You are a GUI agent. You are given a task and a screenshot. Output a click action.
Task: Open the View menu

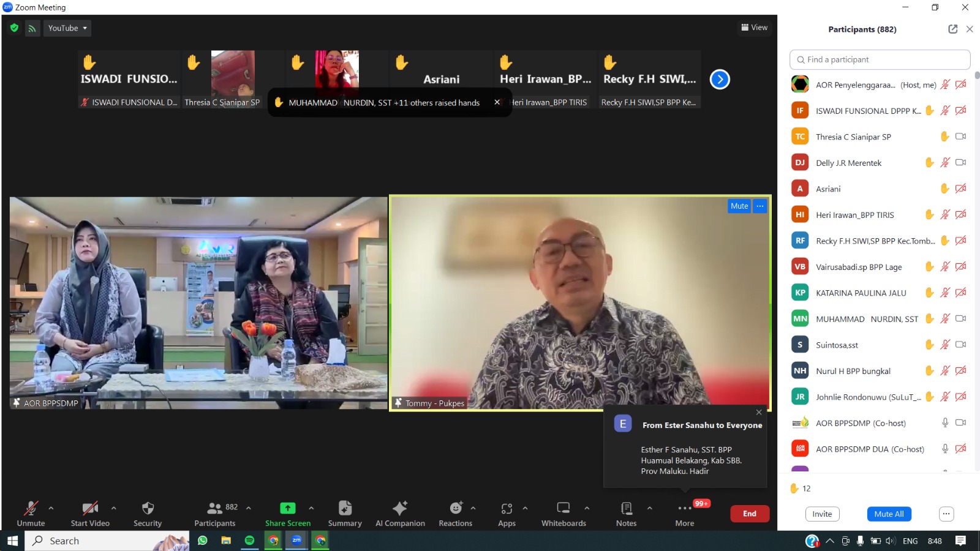coord(755,27)
